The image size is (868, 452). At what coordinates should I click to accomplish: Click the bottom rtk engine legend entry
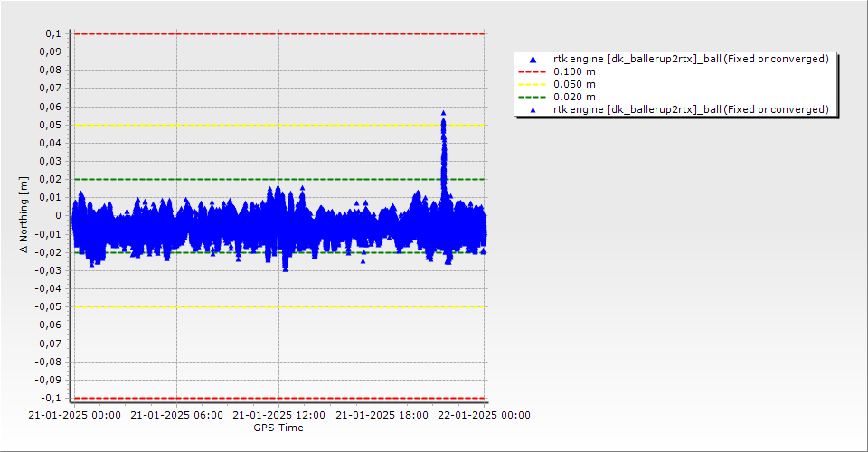pyautogui.click(x=675, y=109)
